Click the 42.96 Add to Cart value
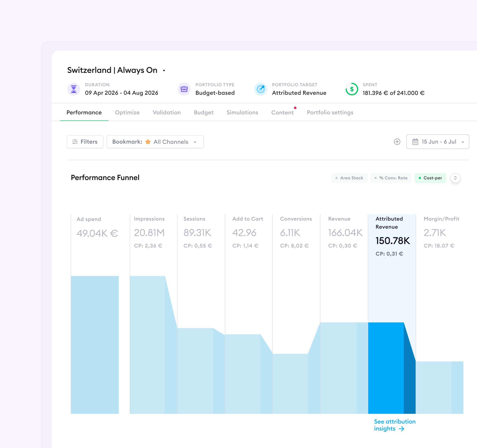This screenshot has height=448, width=477. click(x=244, y=233)
